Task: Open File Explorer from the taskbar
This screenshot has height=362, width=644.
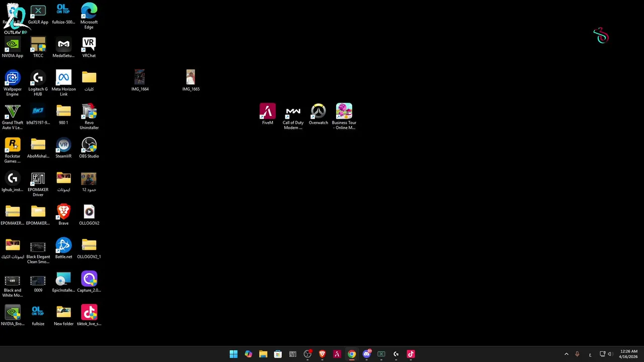Action: pos(263,354)
